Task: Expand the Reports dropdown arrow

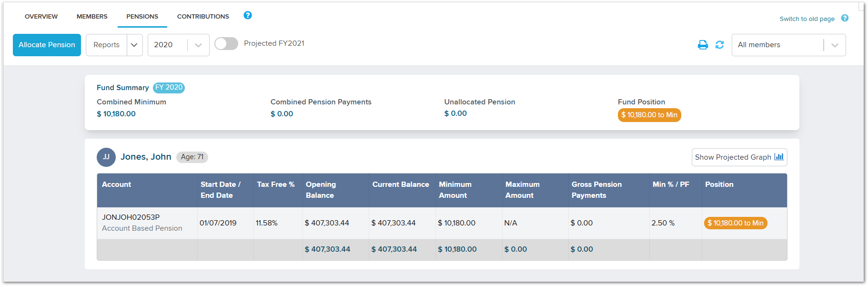Action: tap(134, 45)
